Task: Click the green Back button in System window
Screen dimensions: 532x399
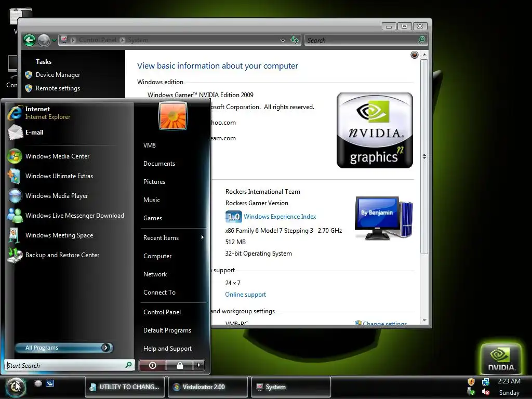Action: [30, 41]
